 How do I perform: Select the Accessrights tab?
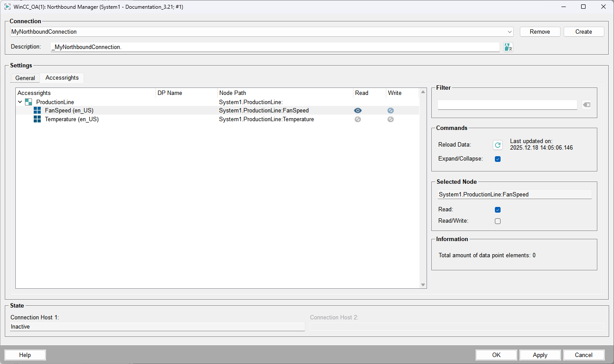coord(62,77)
